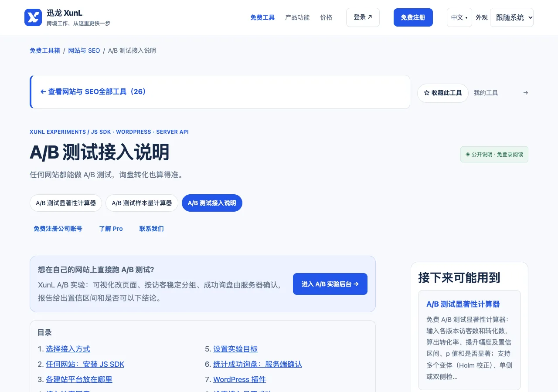The height and width of the screenshot is (392, 558).
Task: Click the 网站与 SEO breadcrumb link
Action: point(84,51)
